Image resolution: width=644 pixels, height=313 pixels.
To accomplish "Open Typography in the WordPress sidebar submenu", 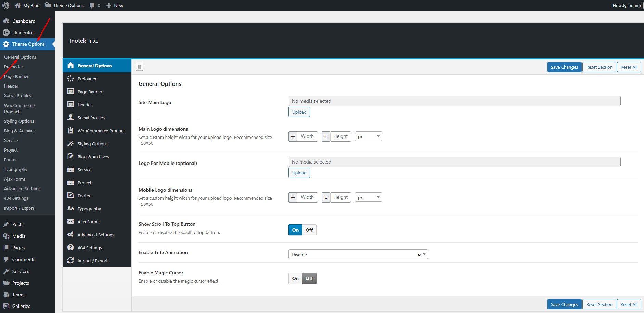I will [16, 169].
